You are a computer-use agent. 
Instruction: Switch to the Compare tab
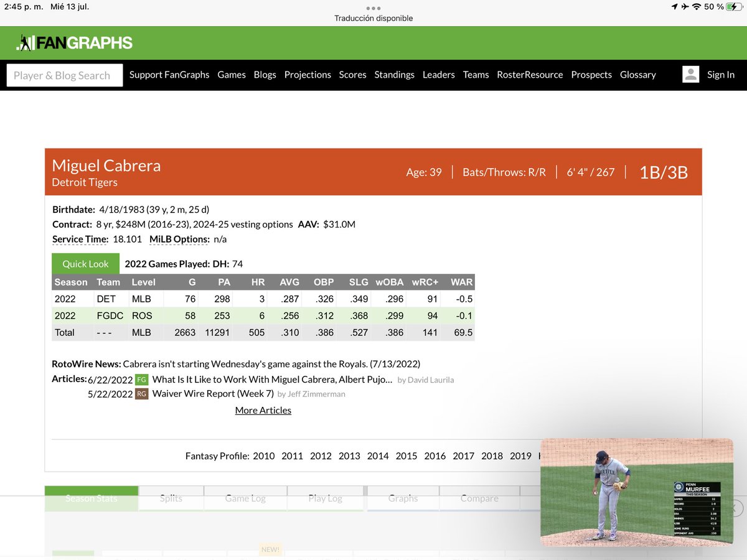(x=479, y=498)
